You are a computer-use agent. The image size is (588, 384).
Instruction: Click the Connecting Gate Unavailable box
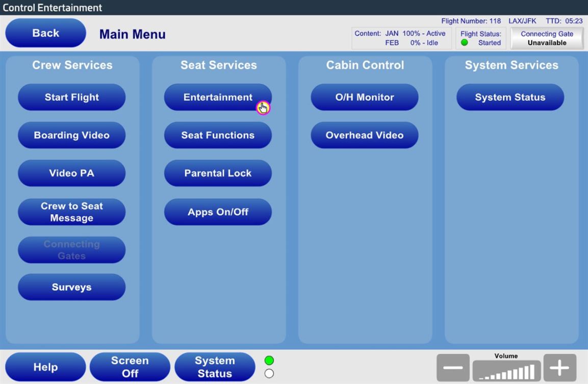pyautogui.click(x=547, y=38)
